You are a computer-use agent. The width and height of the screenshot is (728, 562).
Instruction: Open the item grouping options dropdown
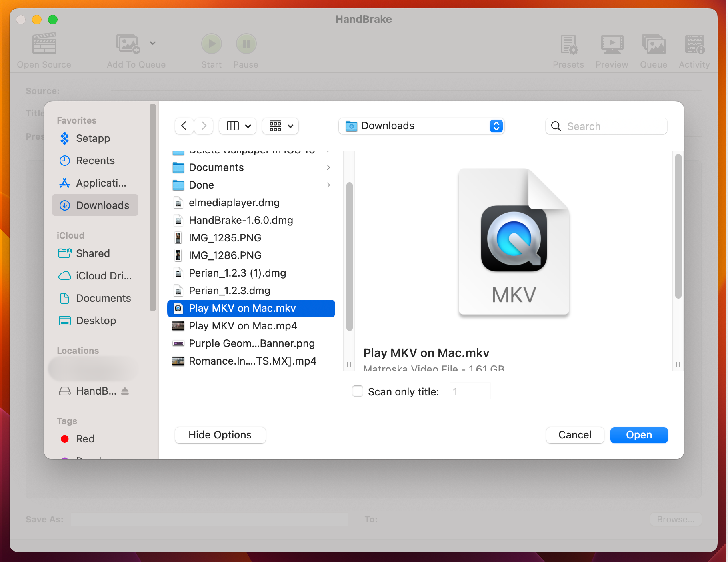pyautogui.click(x=280, y=126)
